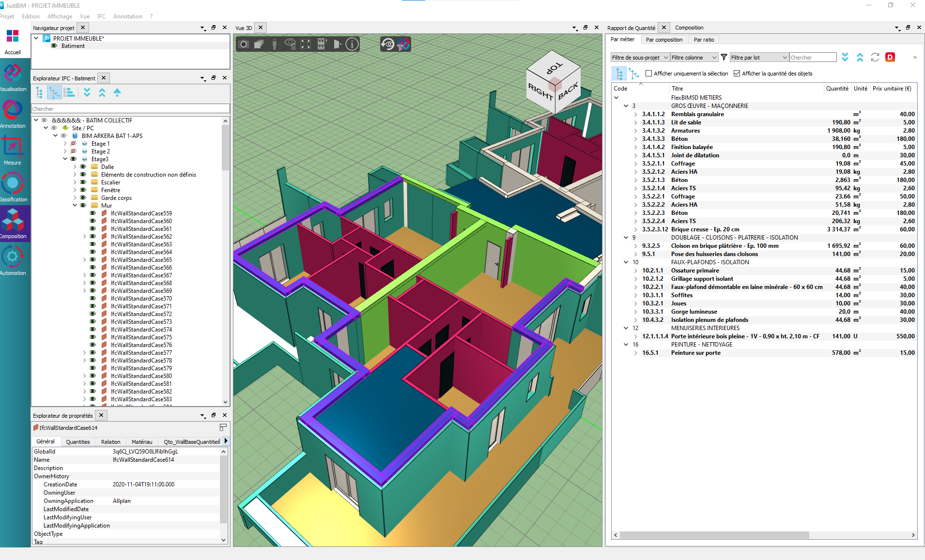Toggle visibility eye for Etage 1

coord(73,144)
